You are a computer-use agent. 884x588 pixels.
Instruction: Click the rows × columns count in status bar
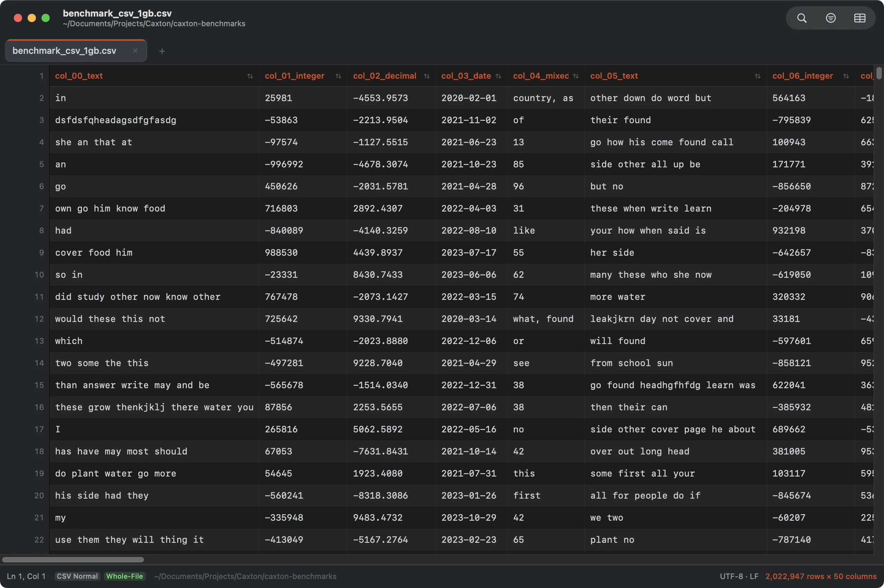tap(820, 576)
